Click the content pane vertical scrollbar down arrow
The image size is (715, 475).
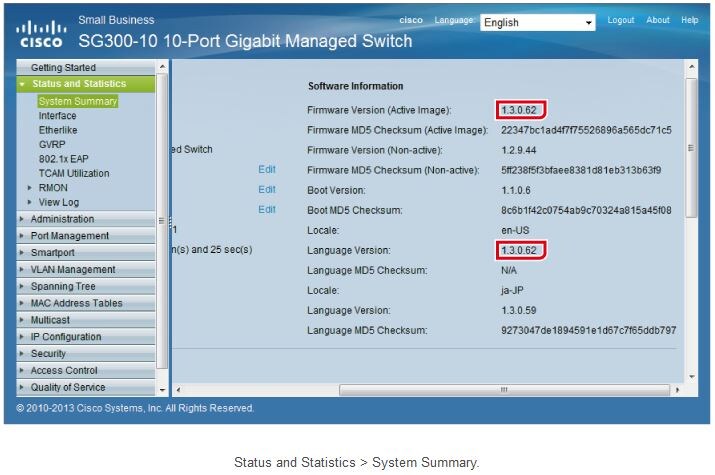pyautogui.click(x=690, y=376)
